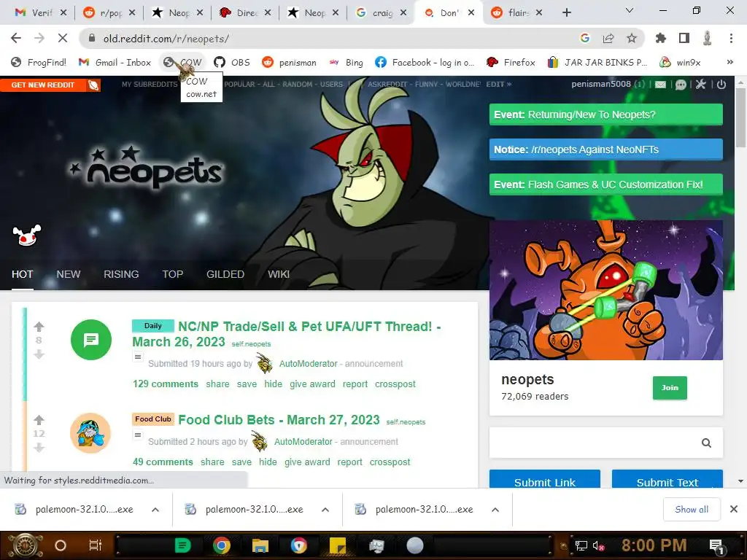The height and width of the screenshot is (560, 747).
Task: Switch to the NEW tab
Action: click(x=69, y=274)
